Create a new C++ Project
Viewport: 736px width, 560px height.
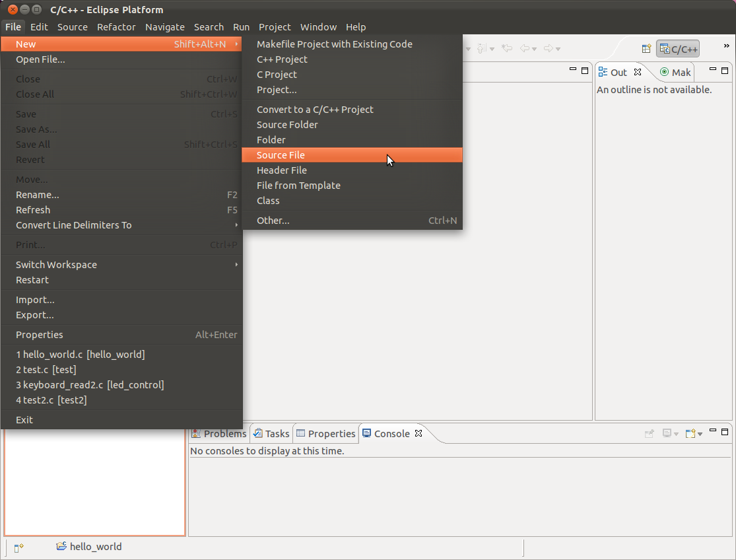tap(352, 59)
